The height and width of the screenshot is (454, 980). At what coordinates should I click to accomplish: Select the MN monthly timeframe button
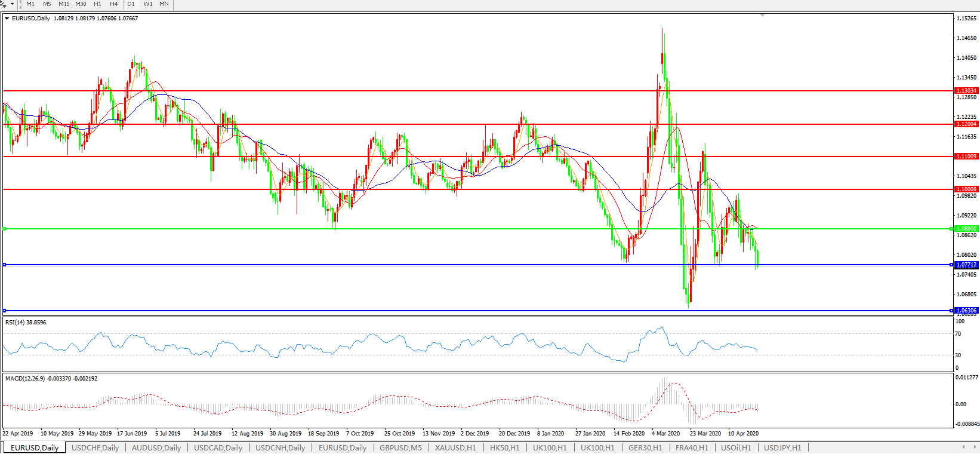tap(164, 4)
